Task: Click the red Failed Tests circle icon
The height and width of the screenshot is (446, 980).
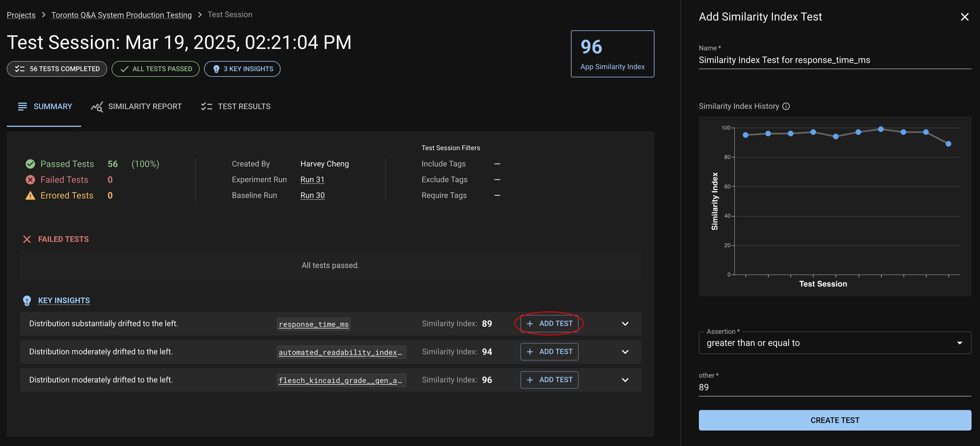Action: pos(30,180)
